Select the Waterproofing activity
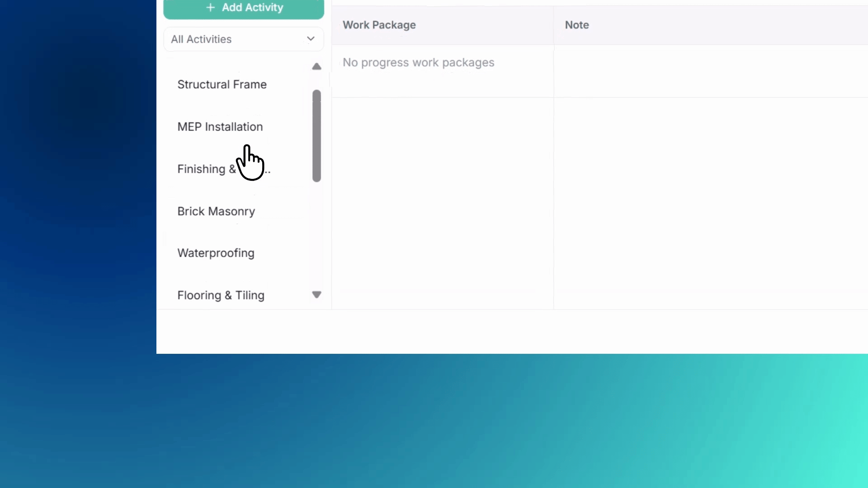Image resolution: width=868 pixels, height=488 pixels. pos(216,253)
